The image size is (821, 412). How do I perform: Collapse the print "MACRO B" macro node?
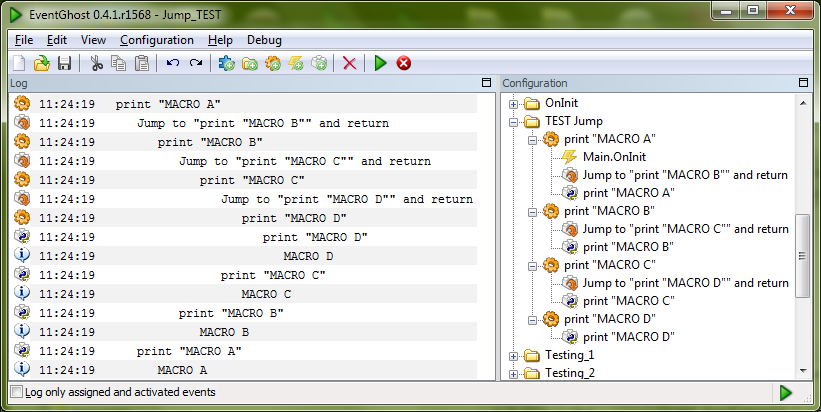coord(532,212)
